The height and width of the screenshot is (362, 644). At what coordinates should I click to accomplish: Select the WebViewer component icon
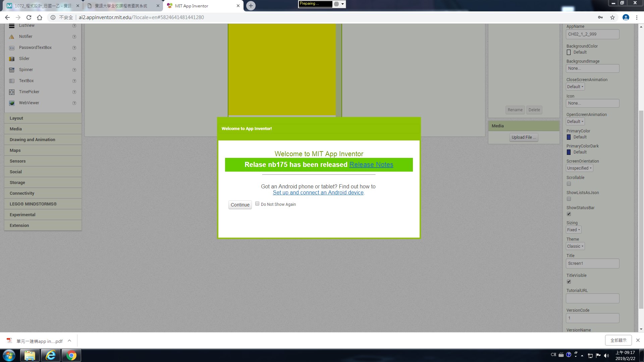click(x=12, y=103)
